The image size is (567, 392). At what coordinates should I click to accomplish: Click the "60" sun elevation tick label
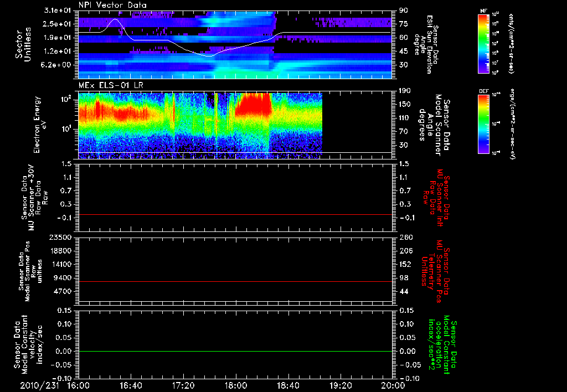coord(404,38)
